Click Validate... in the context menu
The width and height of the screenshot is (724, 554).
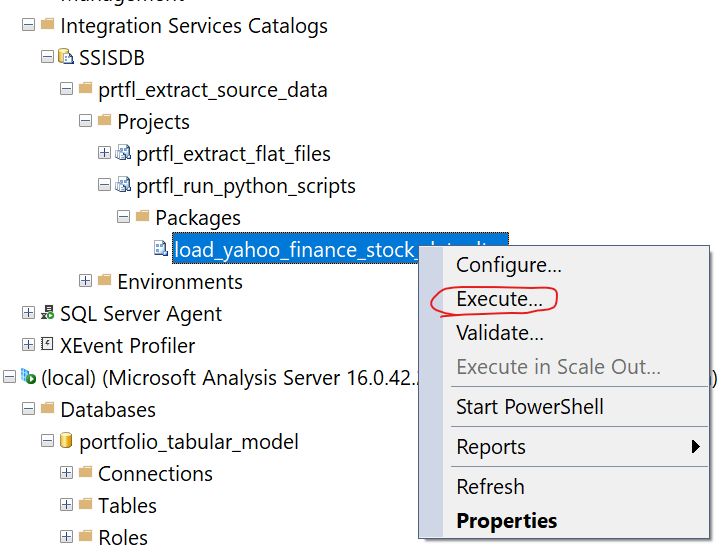(x=500, y=333)
